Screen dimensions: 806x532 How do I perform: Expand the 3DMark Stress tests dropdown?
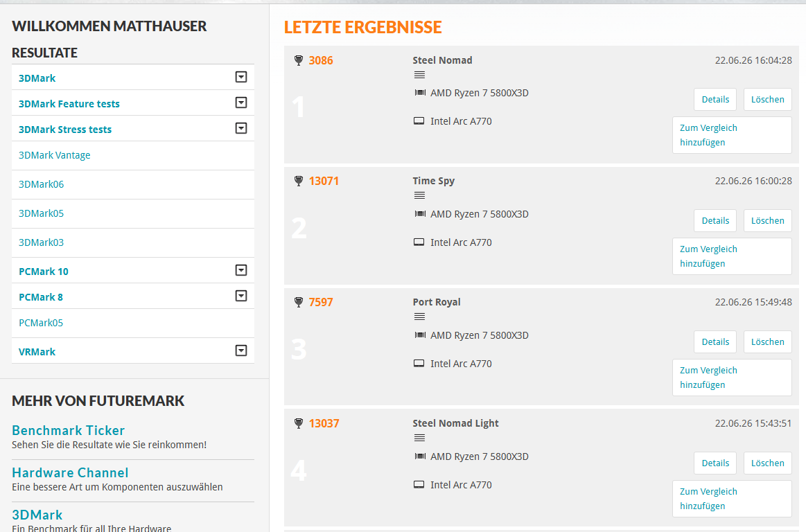pos(241,129)
